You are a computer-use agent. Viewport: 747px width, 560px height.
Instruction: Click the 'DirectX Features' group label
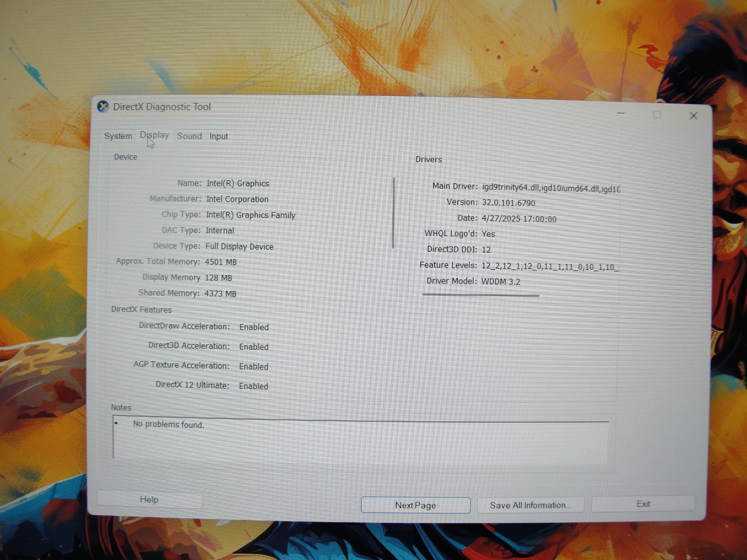coord(141,309)
